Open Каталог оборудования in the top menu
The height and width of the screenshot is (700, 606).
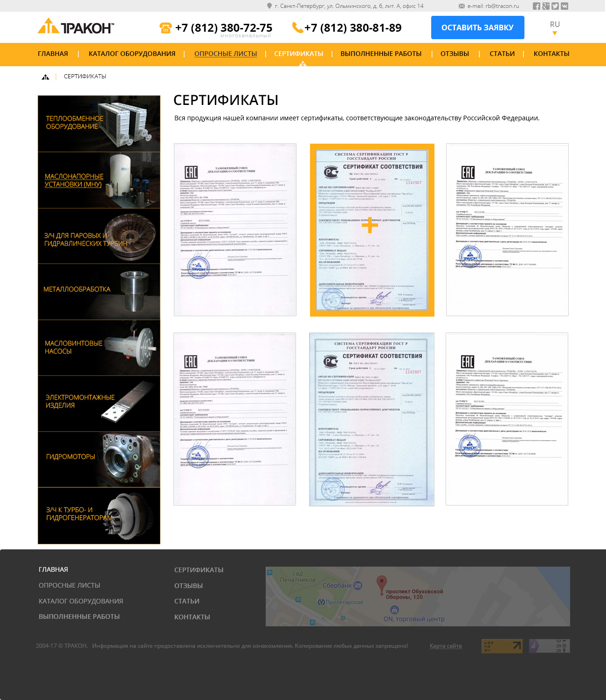132,54
